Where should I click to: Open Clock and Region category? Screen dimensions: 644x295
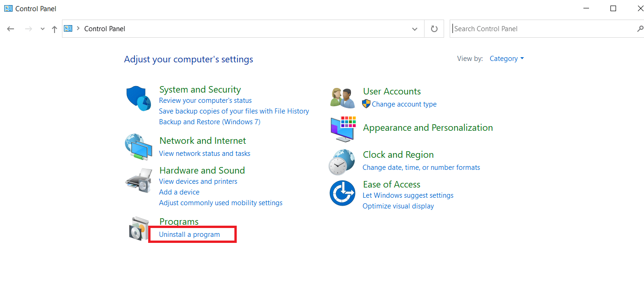(398, 154)
